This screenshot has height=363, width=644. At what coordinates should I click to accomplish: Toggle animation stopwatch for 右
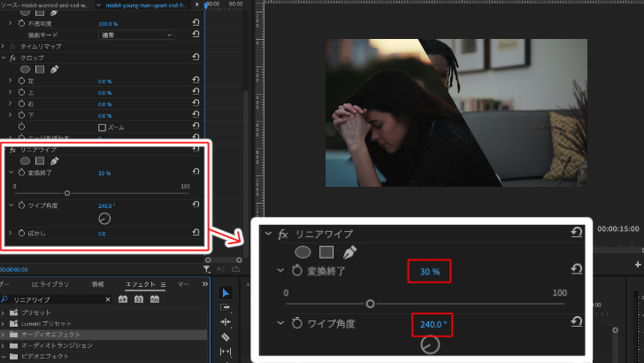pyautogui.click(x=22, y=104)
